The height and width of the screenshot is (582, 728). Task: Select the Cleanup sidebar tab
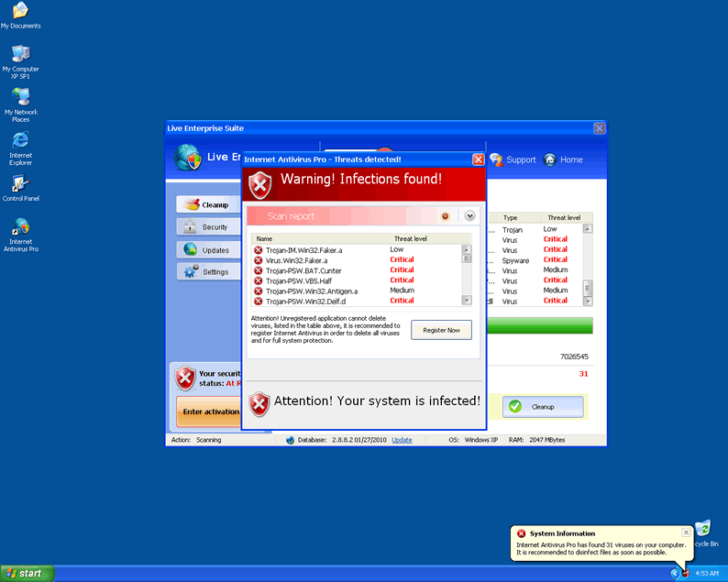[x=207, y=205]
